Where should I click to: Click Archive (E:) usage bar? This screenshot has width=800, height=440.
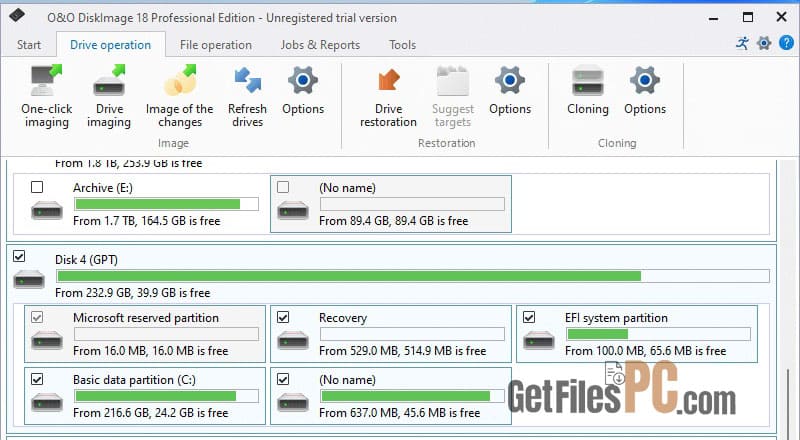pos(166,204)
